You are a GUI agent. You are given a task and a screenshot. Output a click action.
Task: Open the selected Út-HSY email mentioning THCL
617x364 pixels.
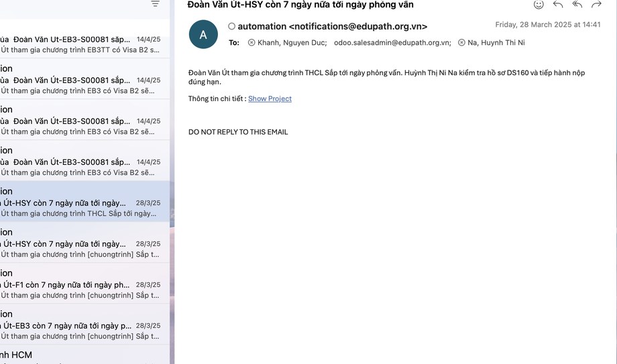85,202
